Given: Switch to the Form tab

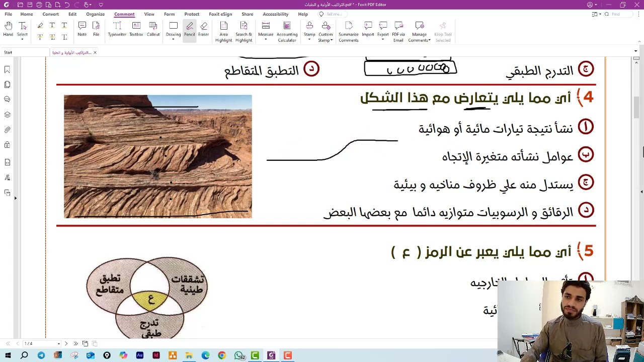Looking at the screenshot, I should (169, 14).
